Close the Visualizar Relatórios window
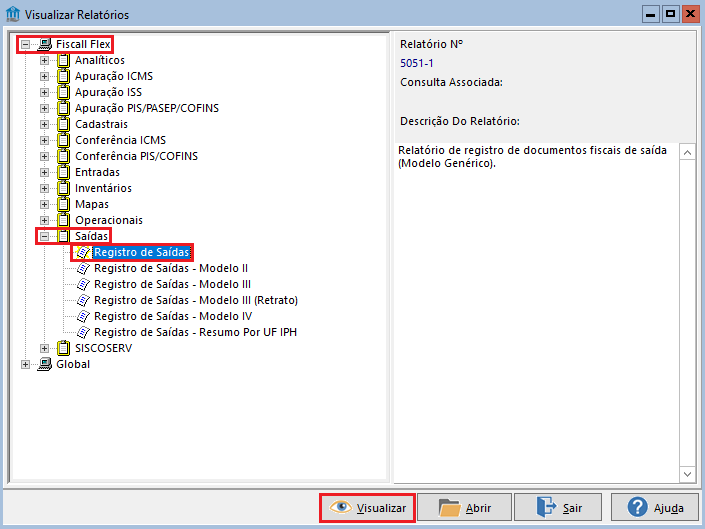705x529 pixels. [x=690, y=14]
